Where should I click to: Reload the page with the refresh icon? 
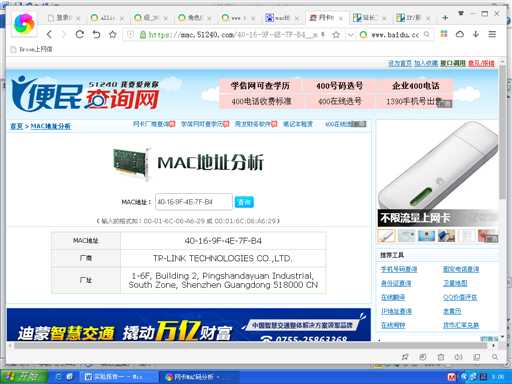pyautogui.click(x=79, y=34)
